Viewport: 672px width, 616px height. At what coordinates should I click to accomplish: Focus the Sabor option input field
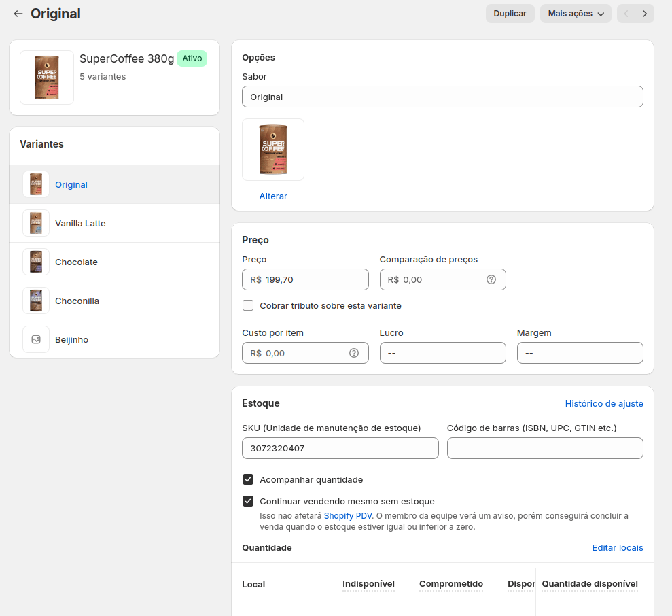click(442, 97)
